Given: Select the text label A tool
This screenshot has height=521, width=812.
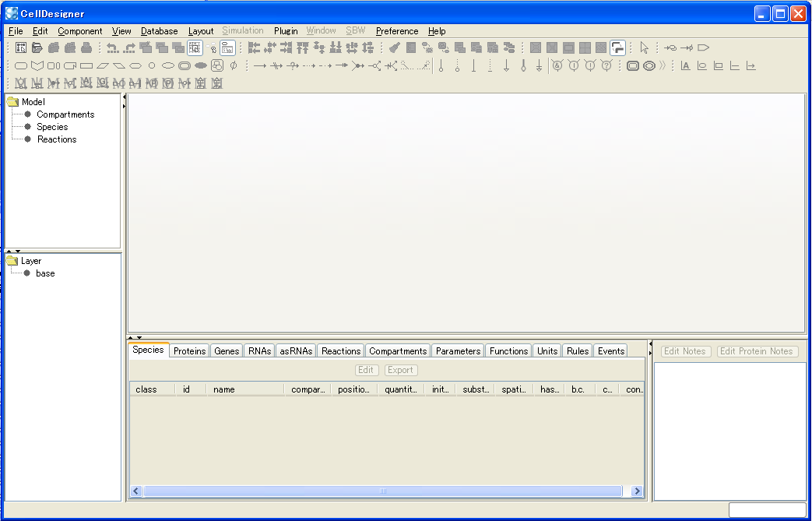Looking at the screenshot, I should point(686,65).
